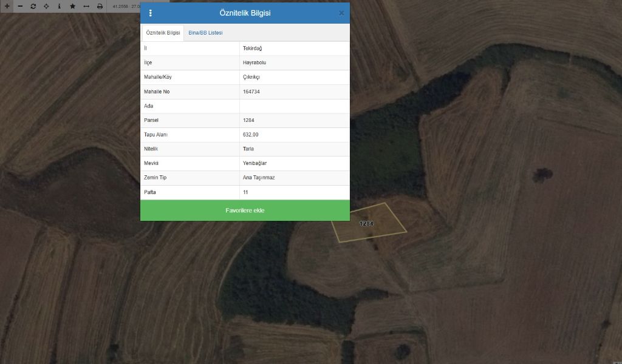This screenshot has width=622, height=364.
Task: Close the Öznitelik Bilgisi panel
Action: pyautogui.click(x=341, y=13)
